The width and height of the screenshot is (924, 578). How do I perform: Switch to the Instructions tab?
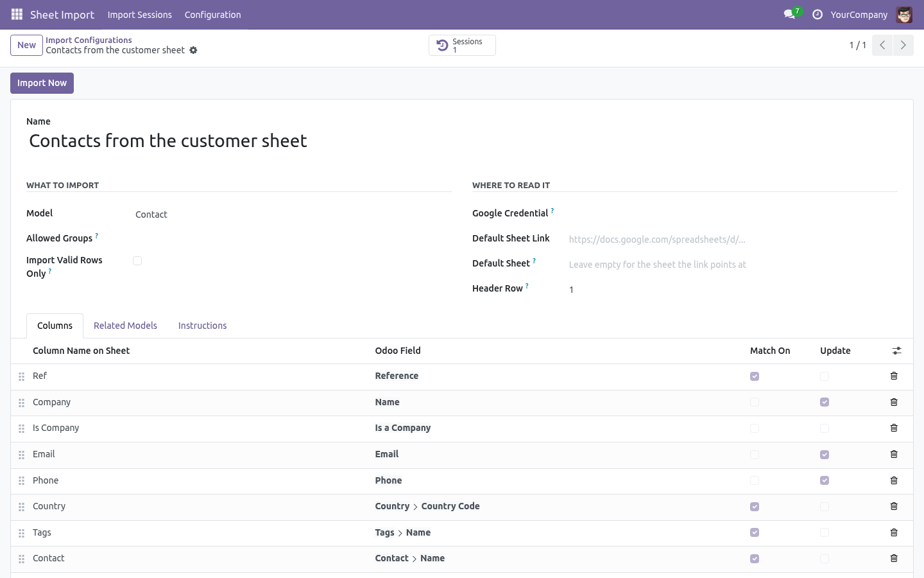pyautogui.click(x=202, y=326)
